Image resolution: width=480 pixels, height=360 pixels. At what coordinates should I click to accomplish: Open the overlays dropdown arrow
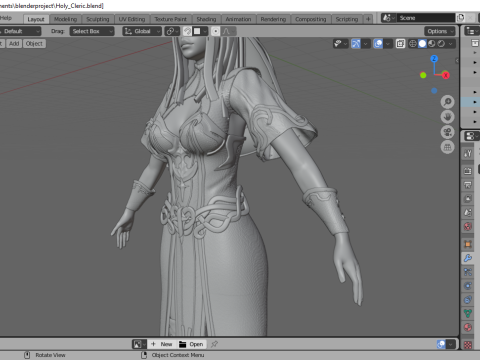pos(387,44)
